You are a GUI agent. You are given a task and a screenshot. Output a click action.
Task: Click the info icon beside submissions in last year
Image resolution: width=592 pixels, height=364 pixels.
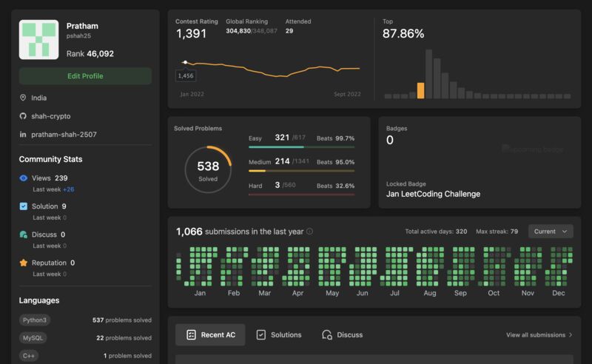(x=309, y=232)
